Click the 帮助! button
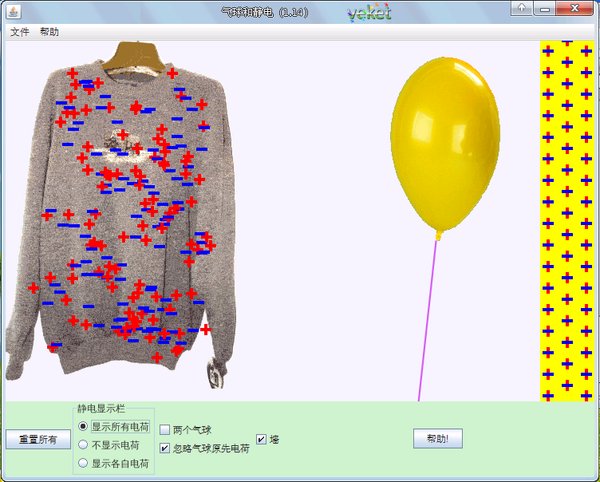The width and height of the screenshot is (600, 482). [x=438, y=438]
